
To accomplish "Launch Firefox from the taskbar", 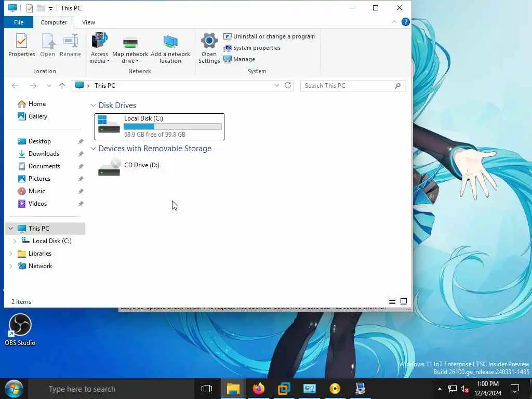I will tap(259, 389).
